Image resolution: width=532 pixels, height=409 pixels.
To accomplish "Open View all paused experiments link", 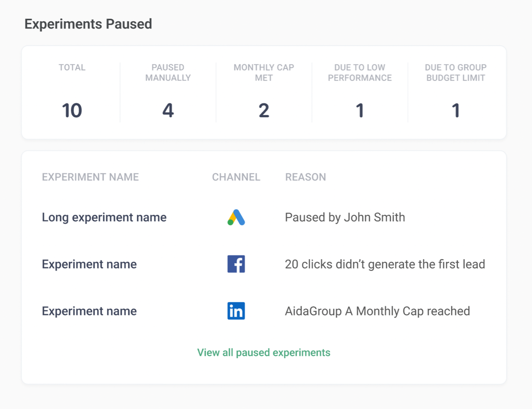I will [x=264, y=353].
